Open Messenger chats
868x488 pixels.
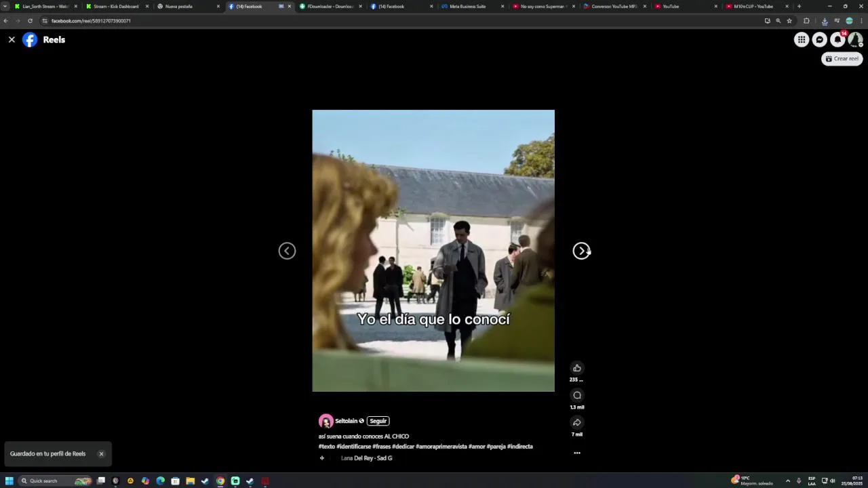tap(820, 40)
